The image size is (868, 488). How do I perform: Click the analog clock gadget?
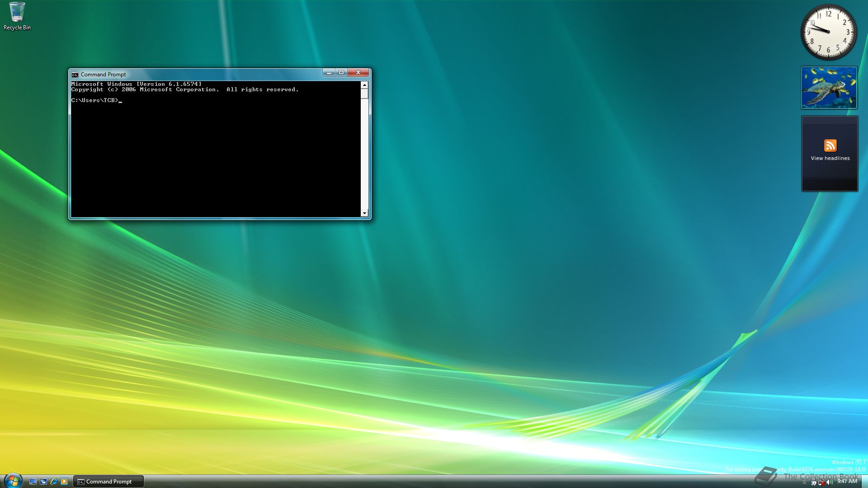pos(829,32)
